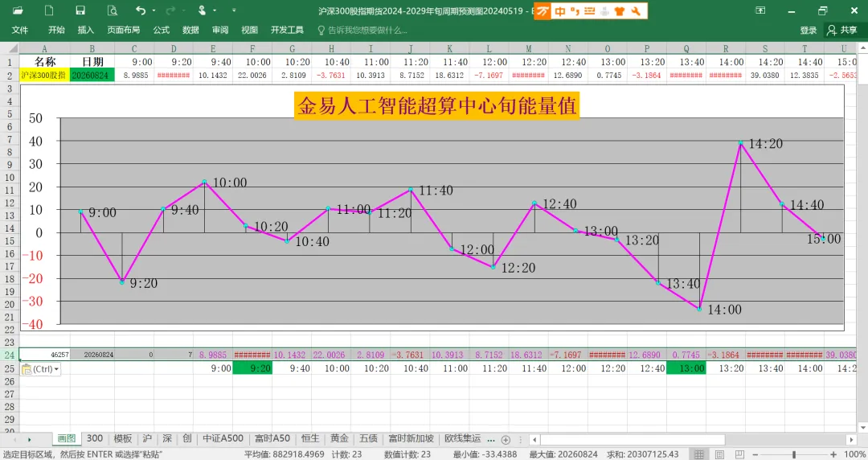Screen dimensions: 868x460
Task: Undo the last action
Action: coord(141,10)
